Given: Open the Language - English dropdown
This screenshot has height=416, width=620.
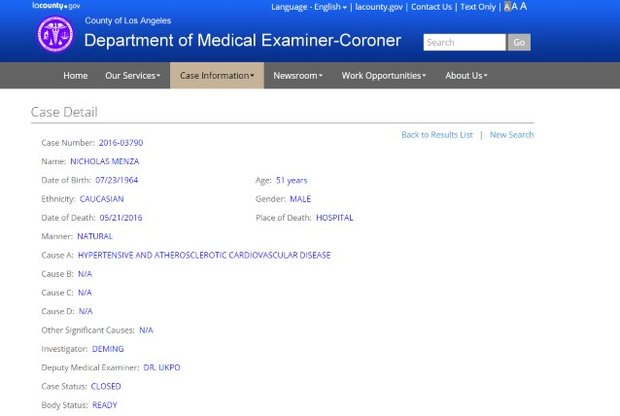Looking at the screenshot, I should [309, 7].
